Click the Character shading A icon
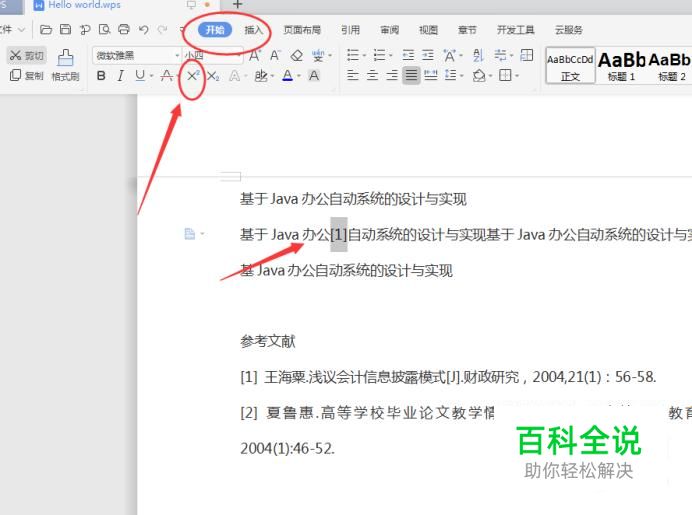Screen dimensions: 692x515 314,76
